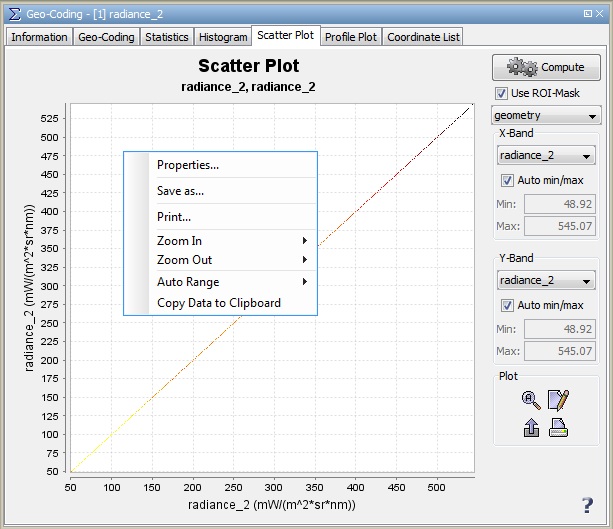Open the Y-Band radiance_2 dropdown
The width and height of the screenshot is (613, 529).
pyautogui.click(x=545, y=280)
